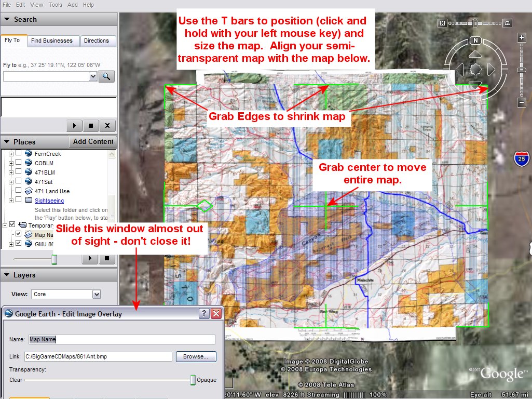The width and height of the screenshot is (532, 399).
Task: Click the GMU globe icon in Places
Action: click(x=29, y=244)
